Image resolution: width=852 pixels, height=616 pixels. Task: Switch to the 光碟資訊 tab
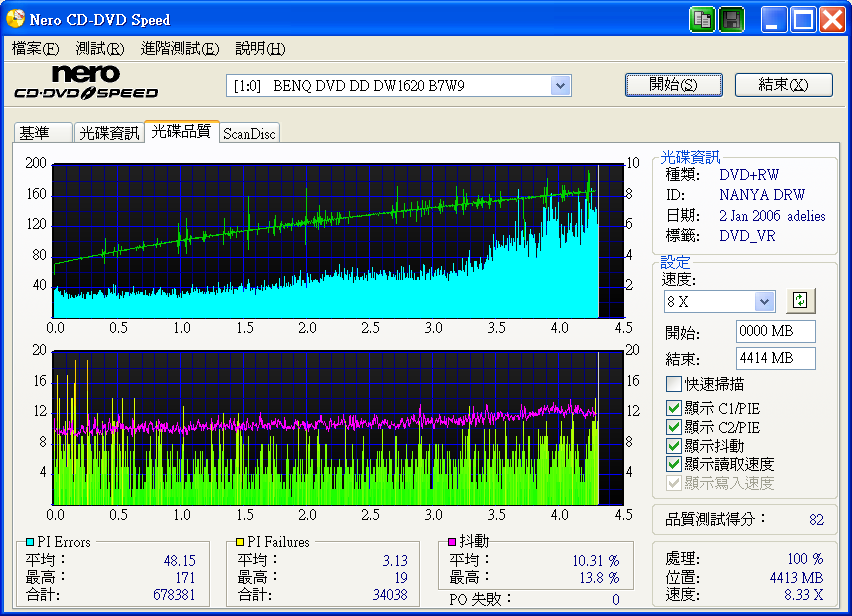tap(109, 133)
